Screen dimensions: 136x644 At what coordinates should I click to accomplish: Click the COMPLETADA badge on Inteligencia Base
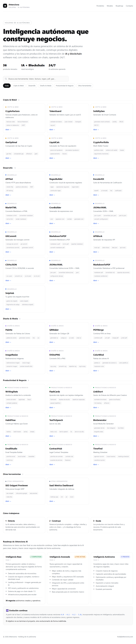[36, 557]
